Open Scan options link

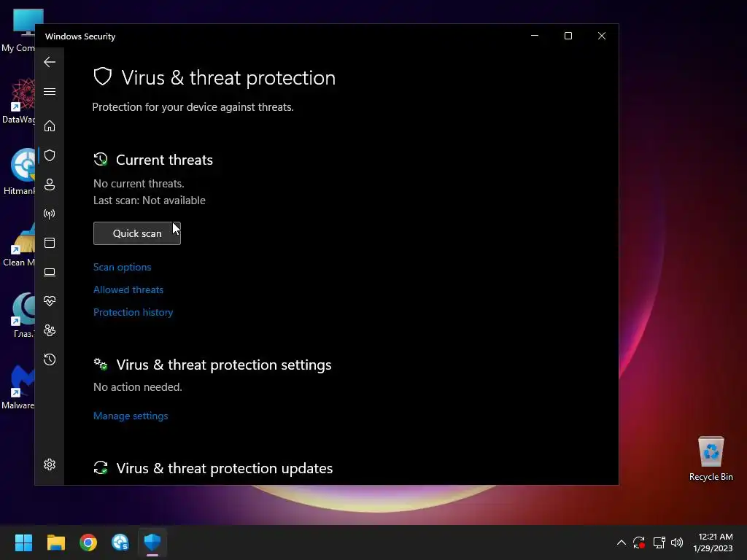pyautogui.click(x=122, y=267)
